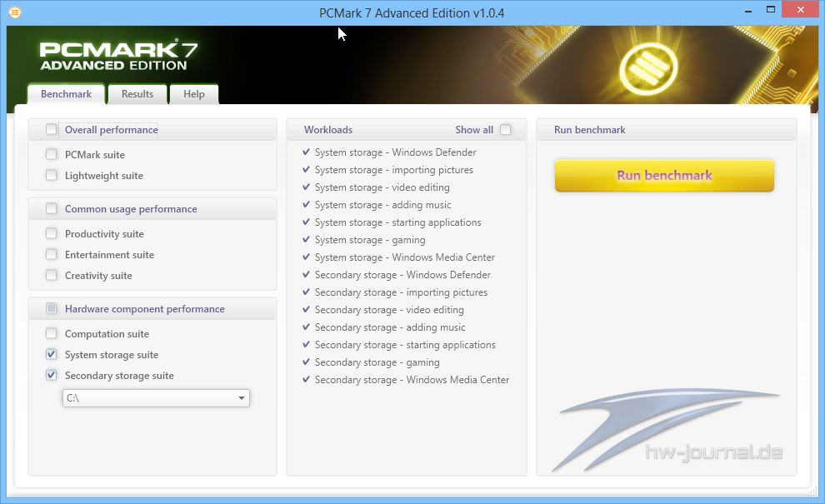The width and height of the screenshot is (825, 504).
Task: Select 'System storage - Windows Defender' workload
Action: [389, 152]
